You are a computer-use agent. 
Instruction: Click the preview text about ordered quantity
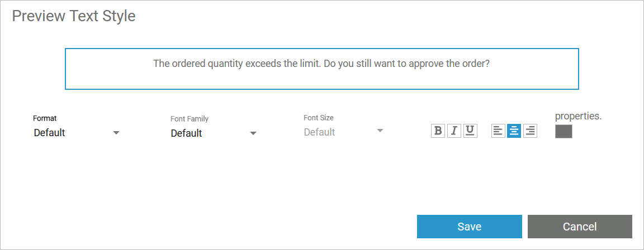click(321, 64)
